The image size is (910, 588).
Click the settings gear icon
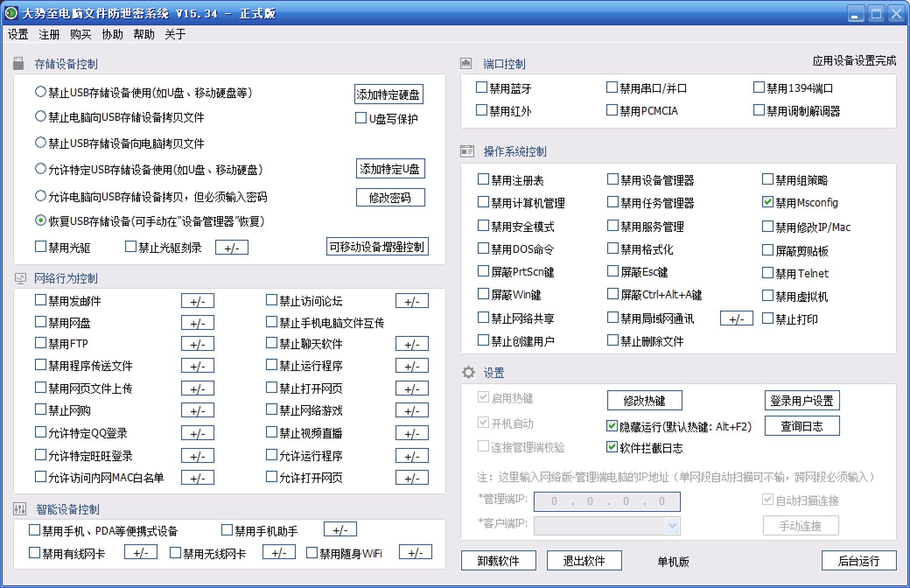click(468, 373)
